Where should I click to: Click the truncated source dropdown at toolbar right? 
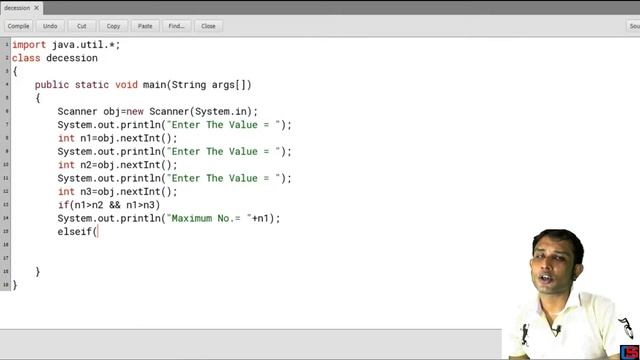click(x=633, y=26)
